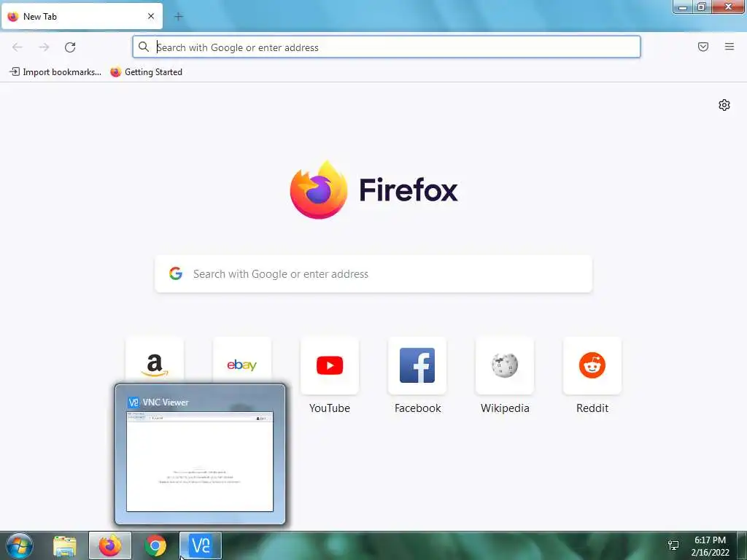747x560 pixels.
Task: Open the Save to Pocket button
Action: click(x=703, y=47)
